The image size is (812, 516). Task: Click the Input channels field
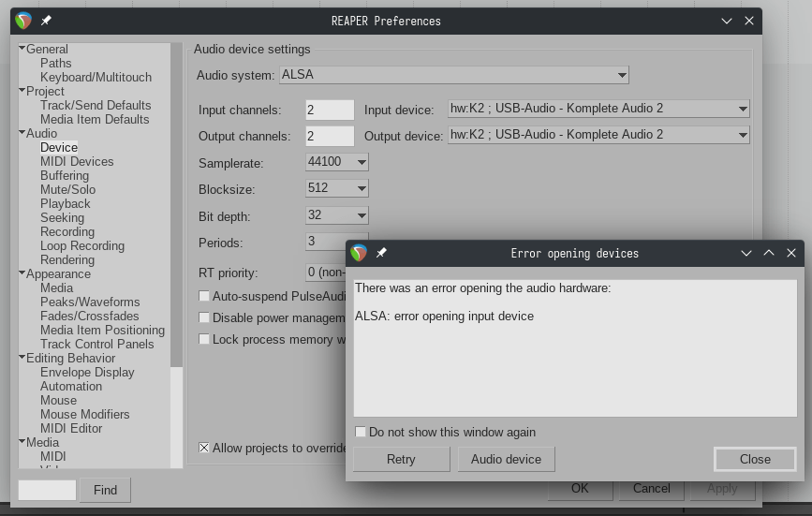coord(330,110)
